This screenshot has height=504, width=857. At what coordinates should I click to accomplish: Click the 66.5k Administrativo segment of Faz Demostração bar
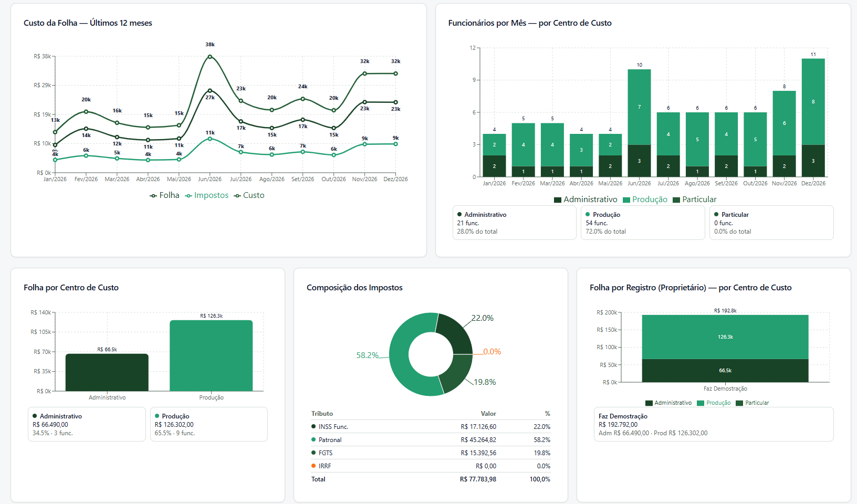click(725, 371)
